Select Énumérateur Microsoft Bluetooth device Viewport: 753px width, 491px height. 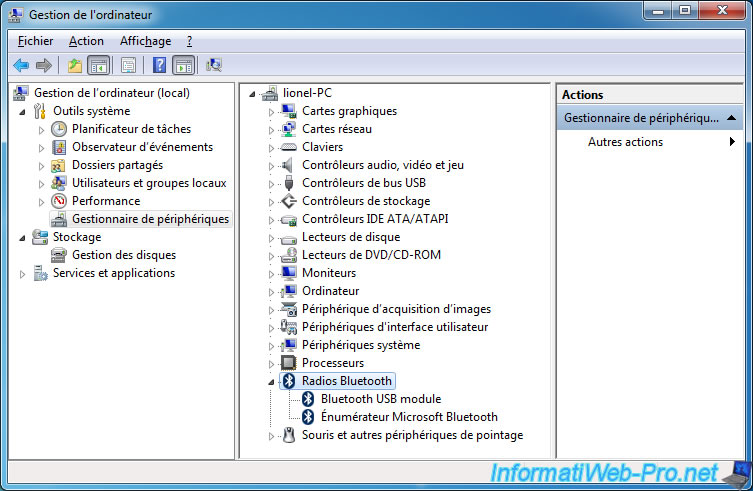pos(409,417)
